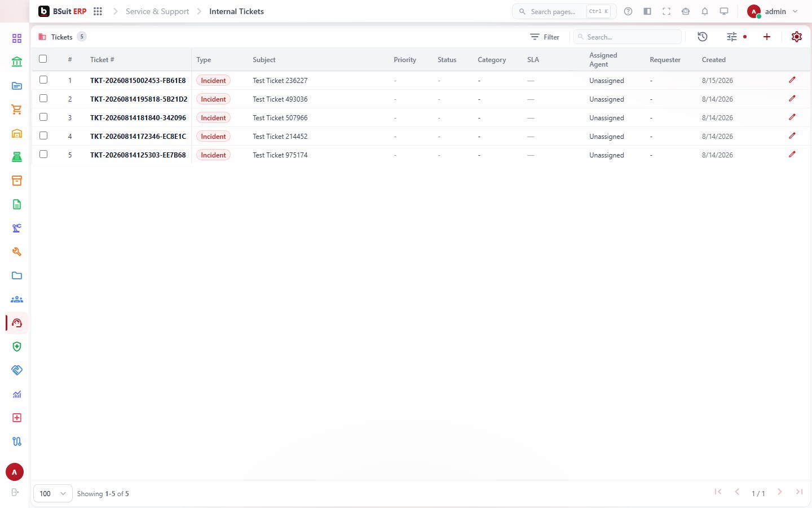Open the warehouse icon in sidebar
The height and width of the screenshot is (508, 812).
coord(17,133)
